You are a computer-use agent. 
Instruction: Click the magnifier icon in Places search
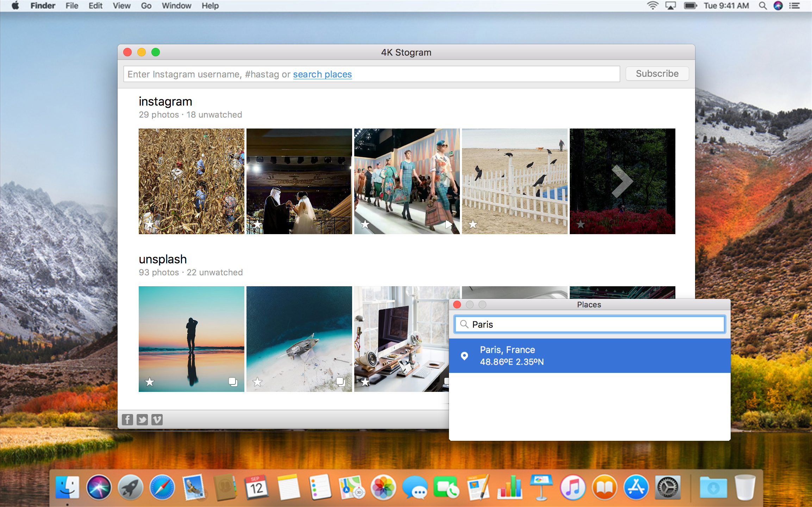464,324
